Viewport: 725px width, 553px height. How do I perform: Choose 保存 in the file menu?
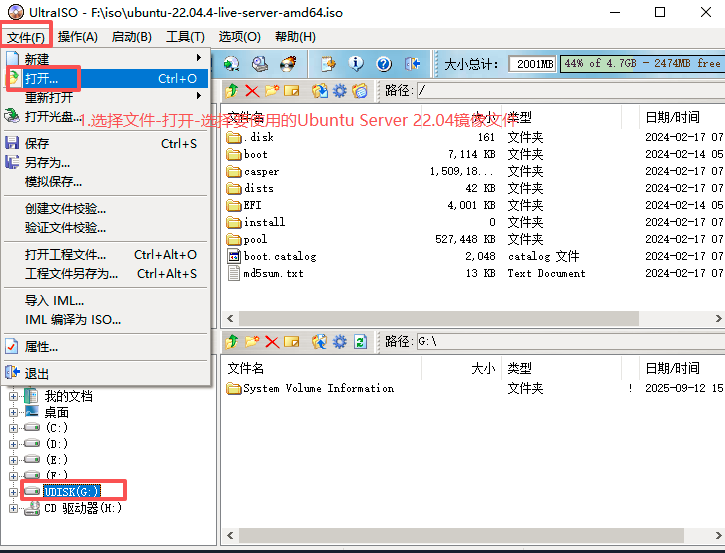[x=106, y=143]
